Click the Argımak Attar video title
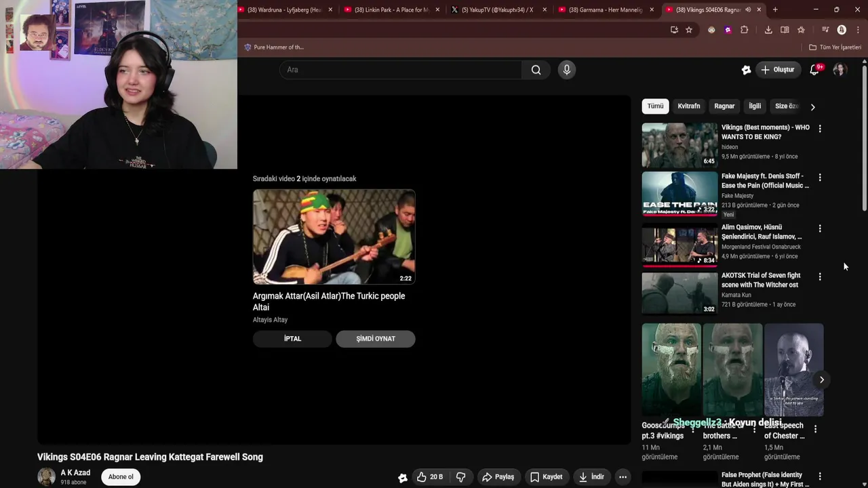868x488 pixels. pos(329,302)
